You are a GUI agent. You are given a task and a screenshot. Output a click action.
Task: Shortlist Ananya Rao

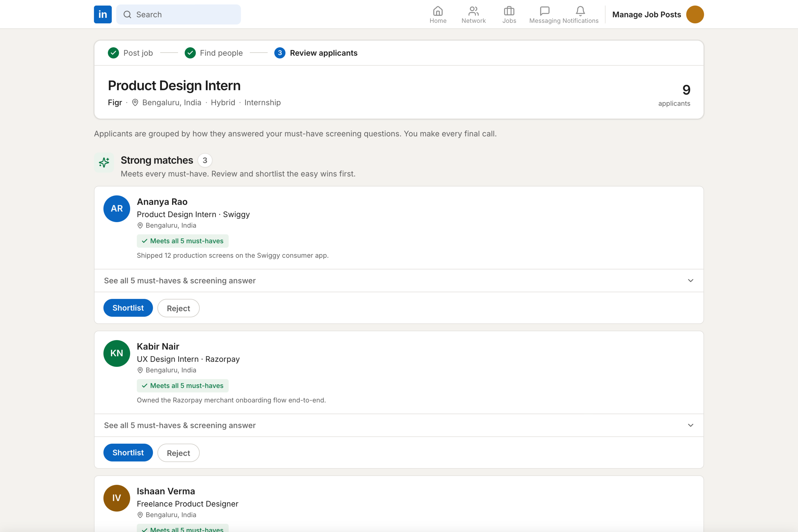coord(128,308)
